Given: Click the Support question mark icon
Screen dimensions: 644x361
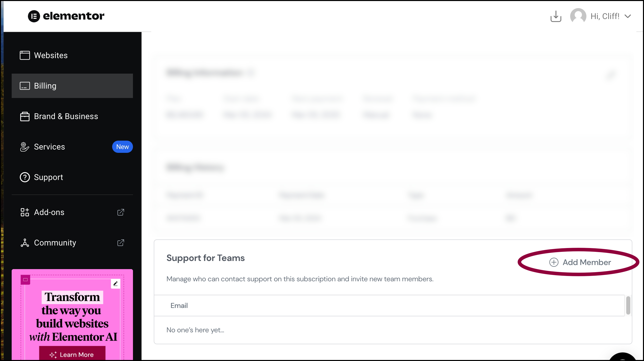Looking at the screenshot, I should pos(25,177).
